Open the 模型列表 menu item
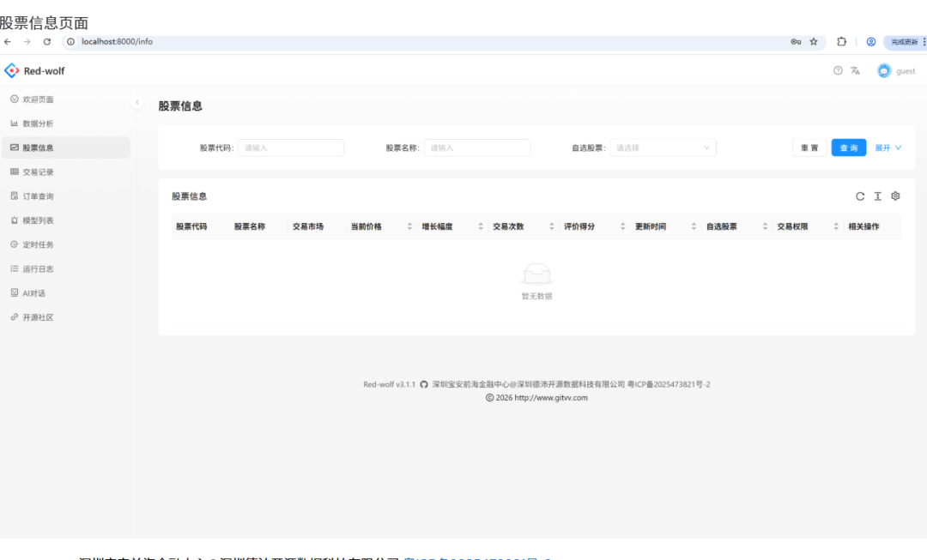 point(66,220)
